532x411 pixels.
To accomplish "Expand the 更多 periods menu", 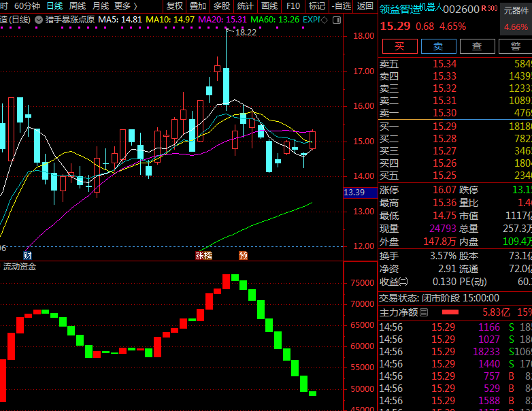I will point(126,6).
